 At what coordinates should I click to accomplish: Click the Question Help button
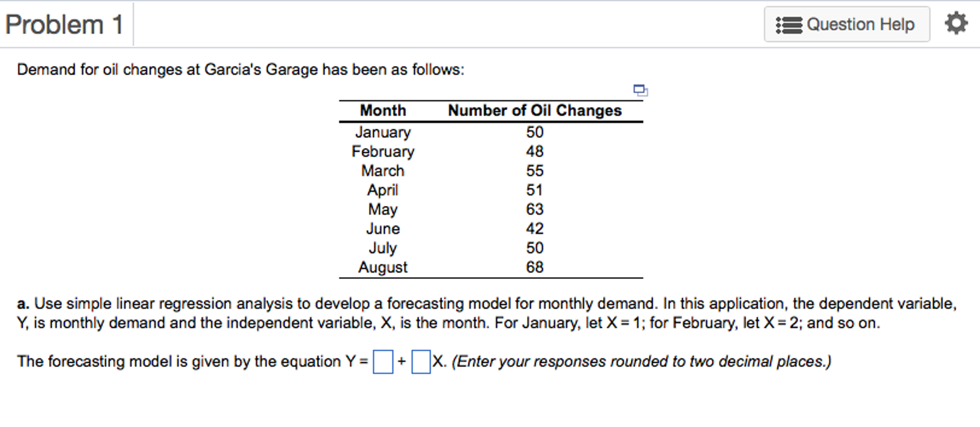pyautogui.click(x=847, y=24)
